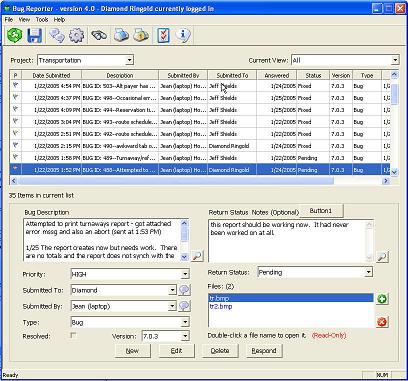
Task: Click the bug list's horizontal scrollbar thumb
Action: point(176,181)
